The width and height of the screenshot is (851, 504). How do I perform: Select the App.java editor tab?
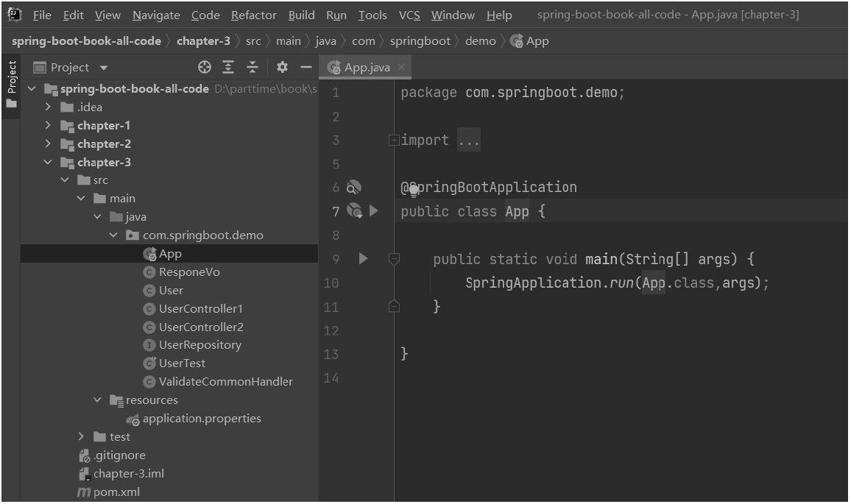pyautogui.click(x=364, y=67)
